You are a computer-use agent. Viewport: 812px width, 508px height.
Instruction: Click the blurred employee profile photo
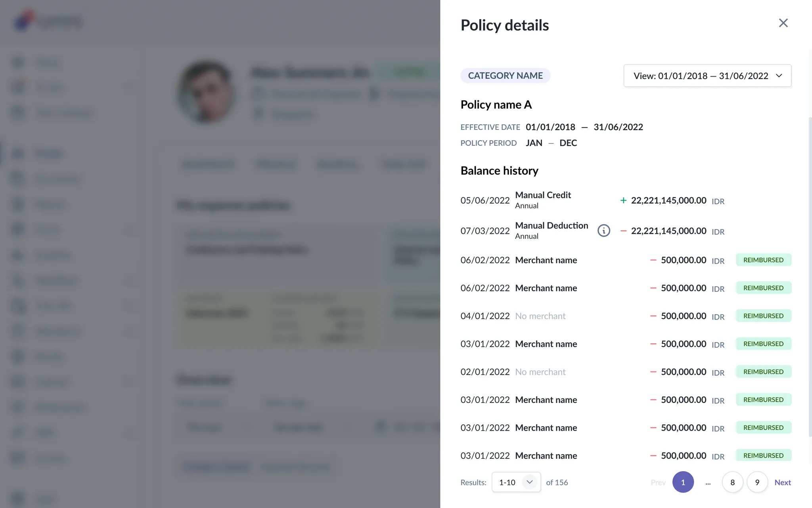206,92
